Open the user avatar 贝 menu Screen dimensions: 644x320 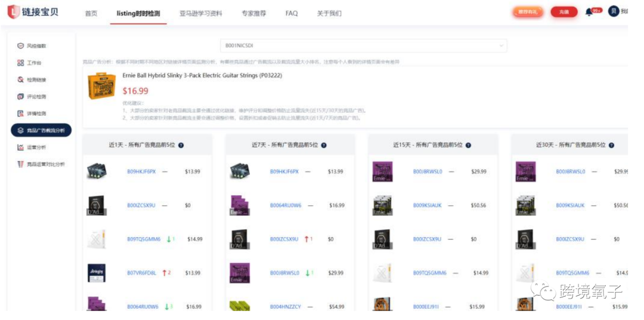pyautogui.click(x=614, y=11)
